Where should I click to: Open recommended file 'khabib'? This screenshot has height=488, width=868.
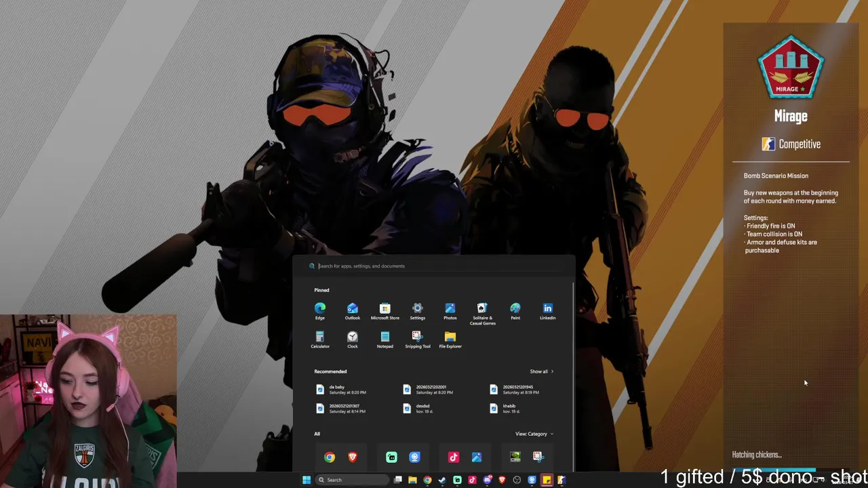click(x=505, y=409)
